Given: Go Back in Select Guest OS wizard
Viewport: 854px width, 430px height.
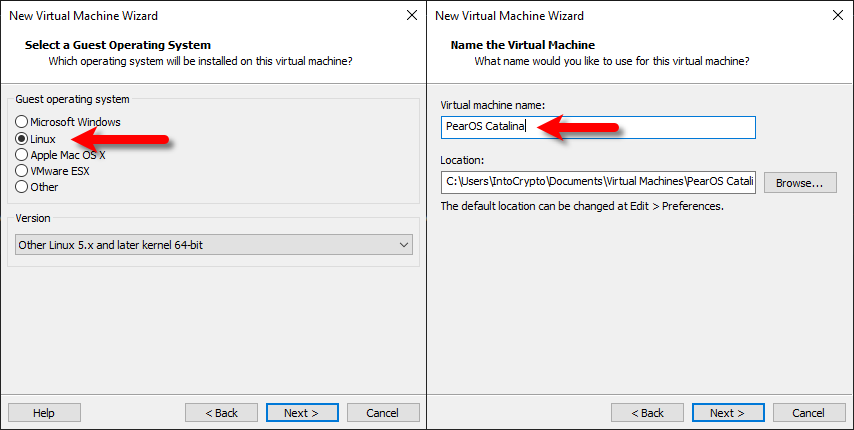Looking at the screenshot, I should tap(221, 413).
